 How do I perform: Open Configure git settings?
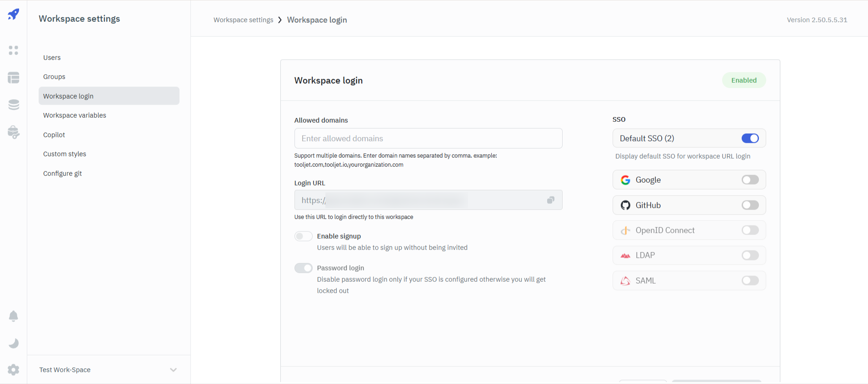pyautogui.click(x=109, y=174)
